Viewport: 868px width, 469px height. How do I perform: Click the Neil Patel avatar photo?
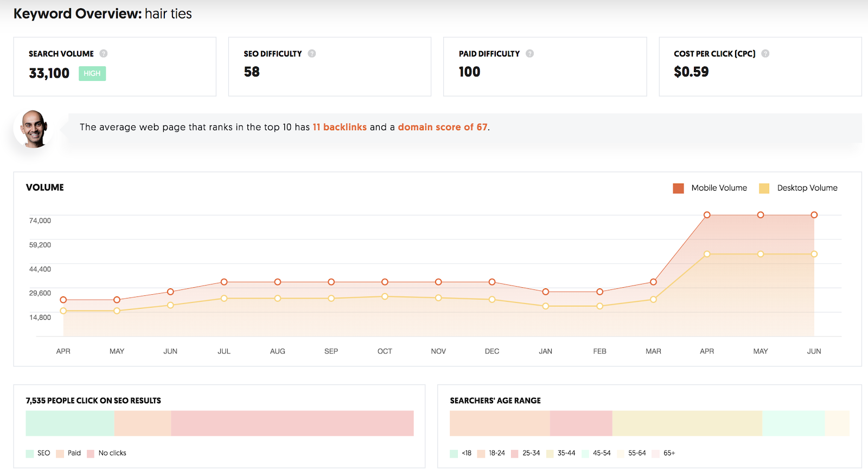click(34, 129)
